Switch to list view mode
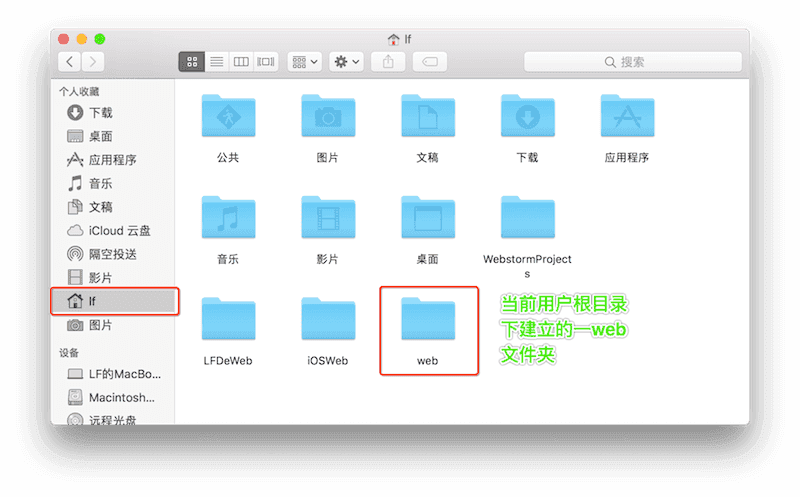 pos(217,62)
